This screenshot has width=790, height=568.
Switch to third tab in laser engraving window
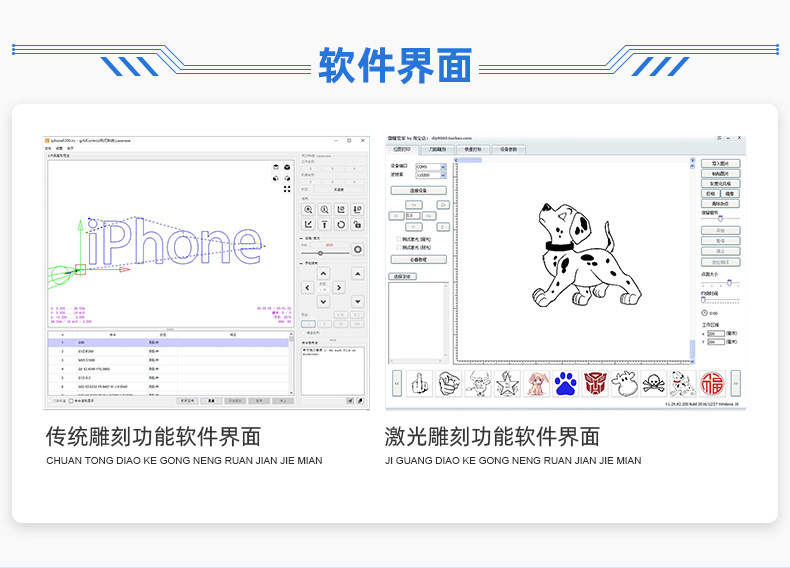473,149
